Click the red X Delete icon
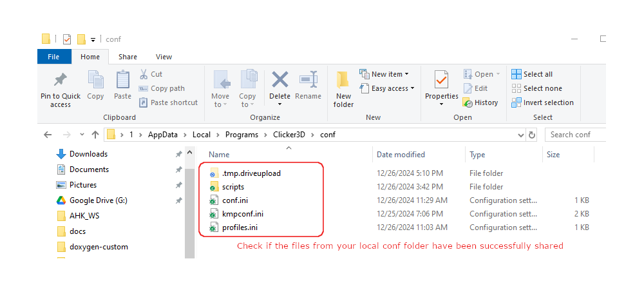 279,79
